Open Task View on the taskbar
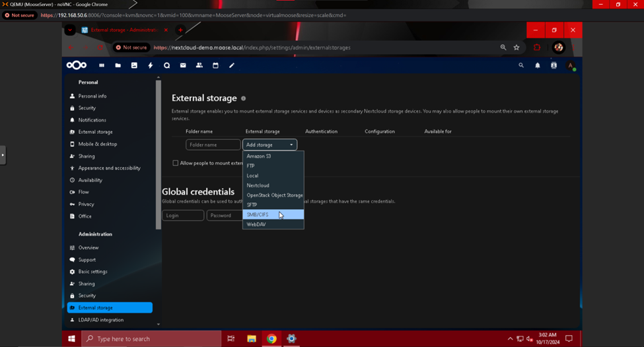 pos(231,339)
